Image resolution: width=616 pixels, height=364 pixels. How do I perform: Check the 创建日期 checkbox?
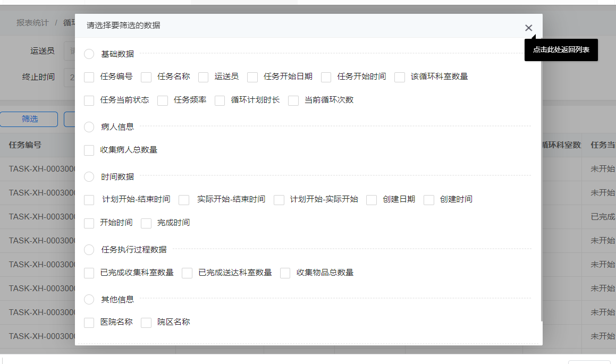[x=371, y=200]
